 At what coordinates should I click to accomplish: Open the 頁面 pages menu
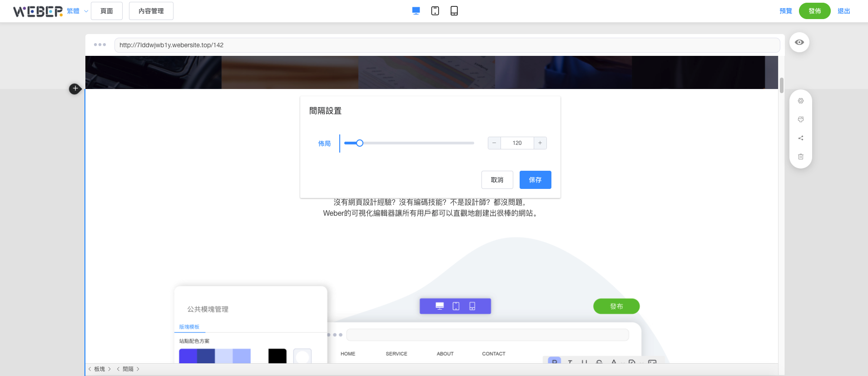[107, 11]
